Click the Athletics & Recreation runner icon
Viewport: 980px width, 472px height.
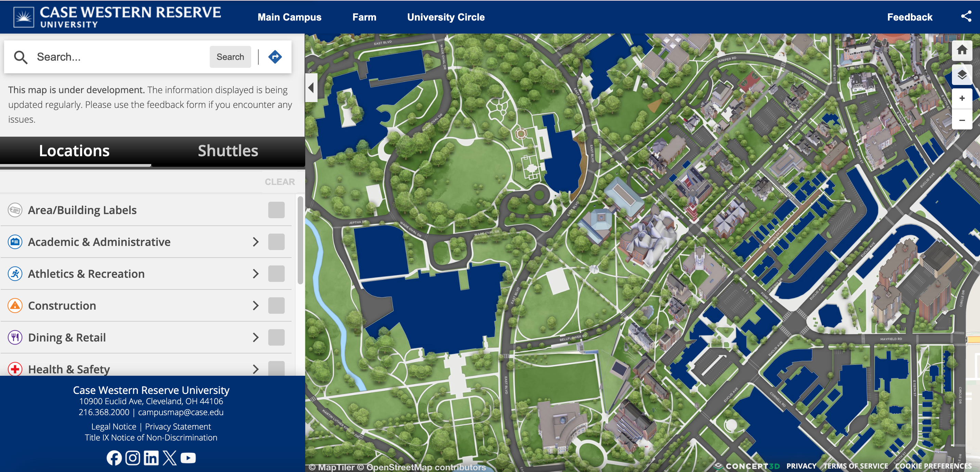pyautogui.click(x=15, y=274)
